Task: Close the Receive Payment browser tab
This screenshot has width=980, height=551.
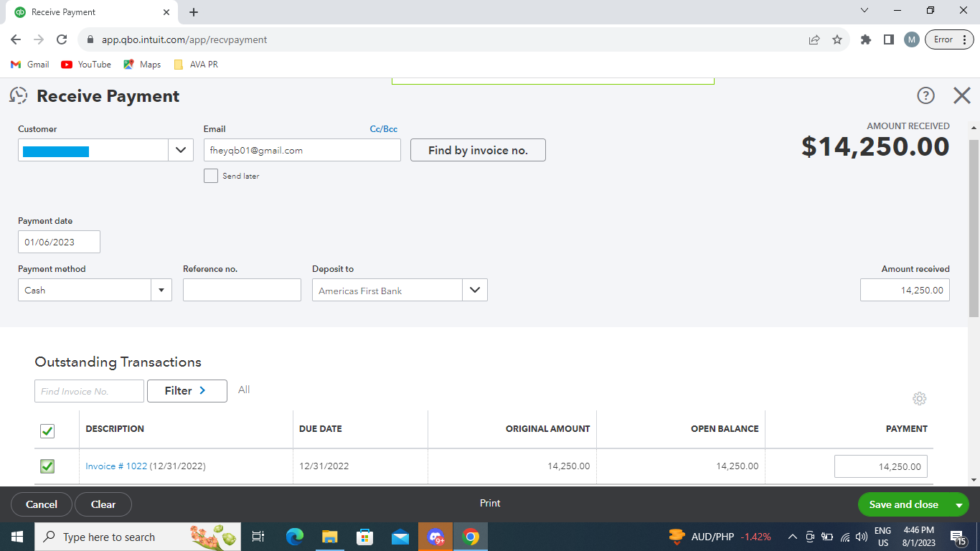Action: pyautogui.click(x=166, y=12)
